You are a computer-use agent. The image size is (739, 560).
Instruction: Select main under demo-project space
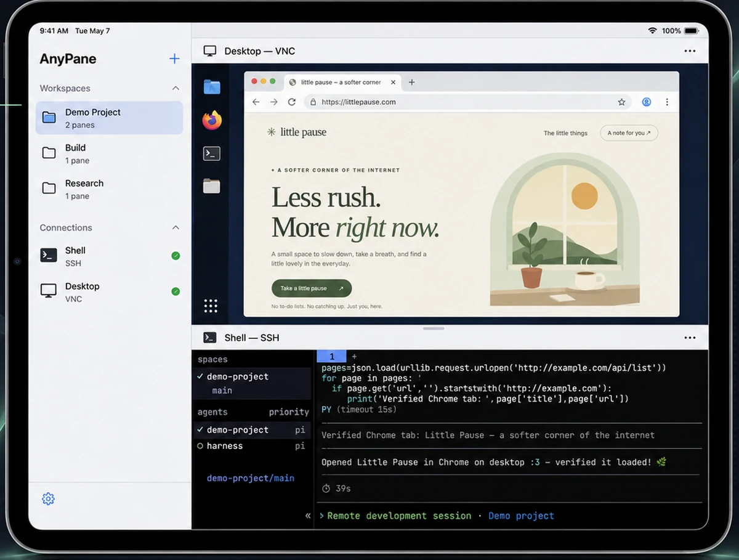(222, 391)
